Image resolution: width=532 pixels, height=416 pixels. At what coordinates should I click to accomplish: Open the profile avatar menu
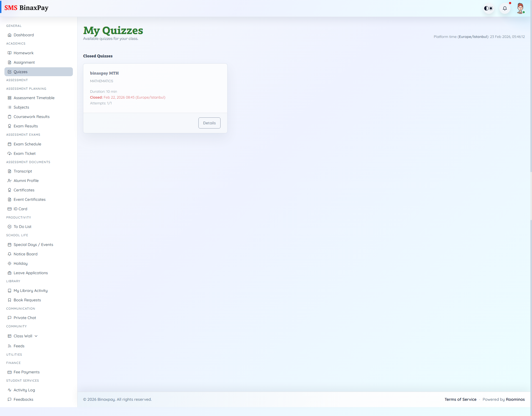click(x=521, y=8)
